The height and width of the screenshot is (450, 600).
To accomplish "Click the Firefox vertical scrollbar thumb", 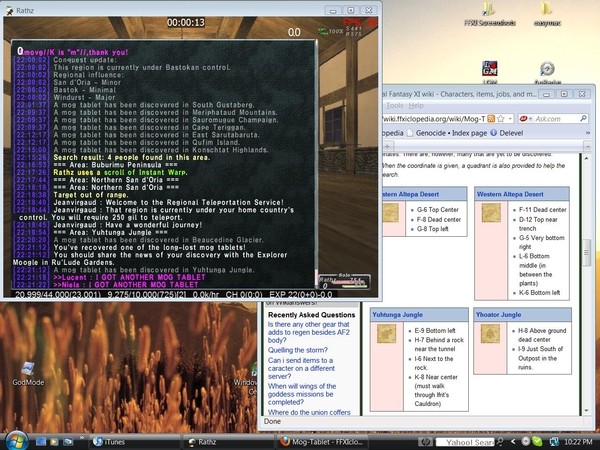I will [x=586, y=253].
